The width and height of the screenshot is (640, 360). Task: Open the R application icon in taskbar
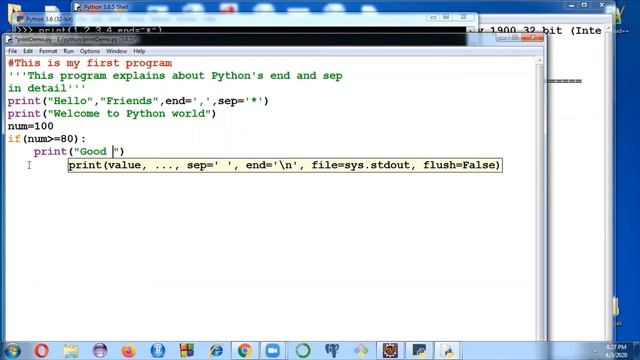158,351
